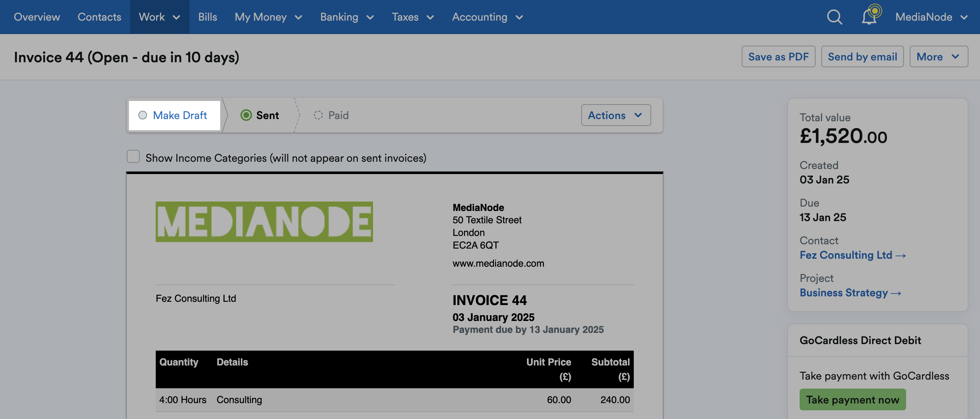Click the Due date 13 Jan 25
The width and height of the screenshot is (980, 419).
coord(822,217)
